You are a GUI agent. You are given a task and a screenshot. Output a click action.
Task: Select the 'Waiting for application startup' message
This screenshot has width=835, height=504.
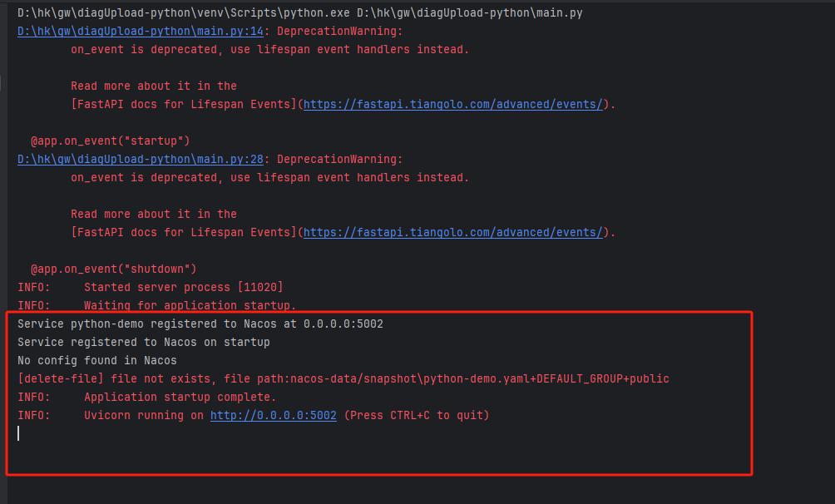pos(158,304)
